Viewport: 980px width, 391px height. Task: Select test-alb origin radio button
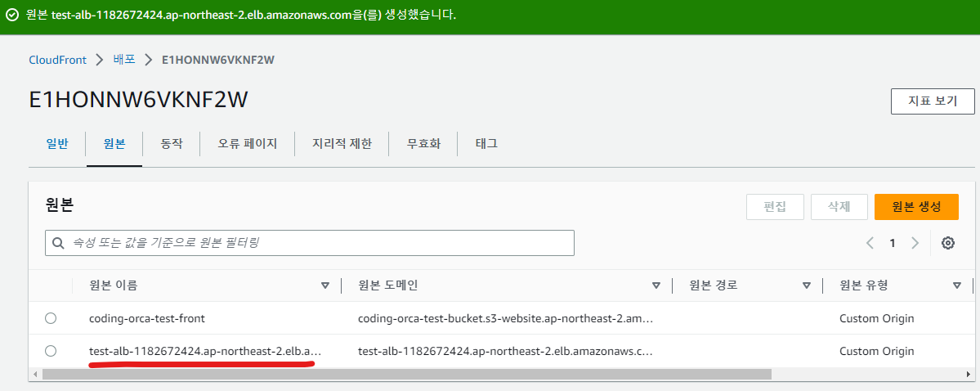point(51,351)
